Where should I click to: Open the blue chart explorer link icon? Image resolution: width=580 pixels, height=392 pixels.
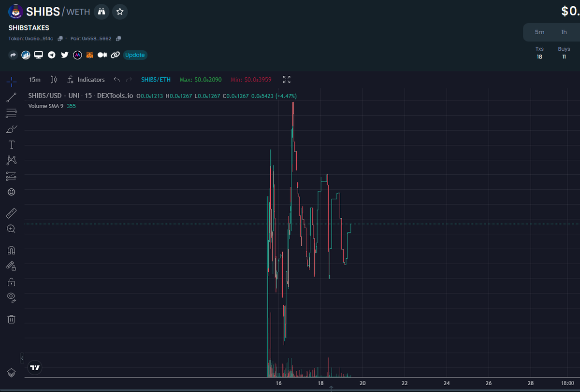[26, 55]
